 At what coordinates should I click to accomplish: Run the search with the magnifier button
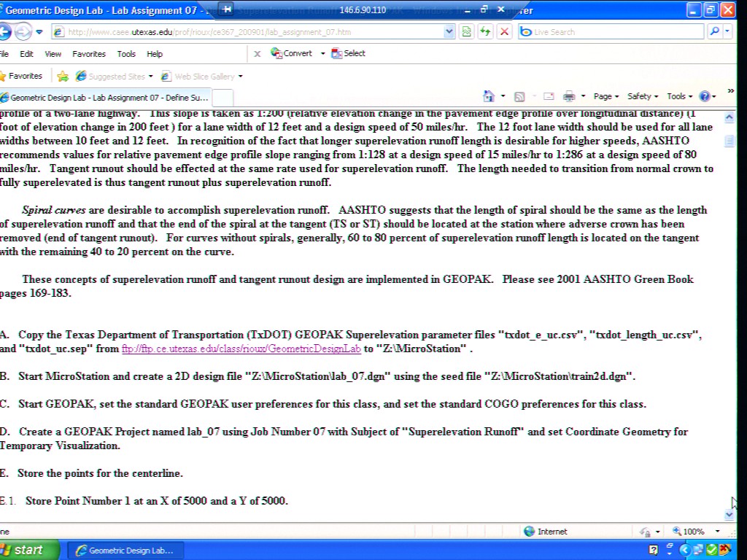[x=714, y=31]
